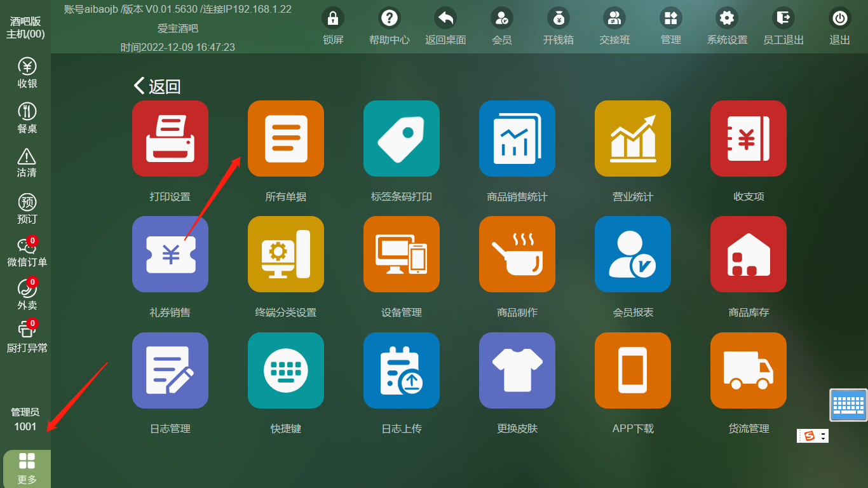Image resolution: width=868 pixels, height=488 pixels.
Task: Open 微信订单 WeChat orders in sidebar
Action: point(27,252)
